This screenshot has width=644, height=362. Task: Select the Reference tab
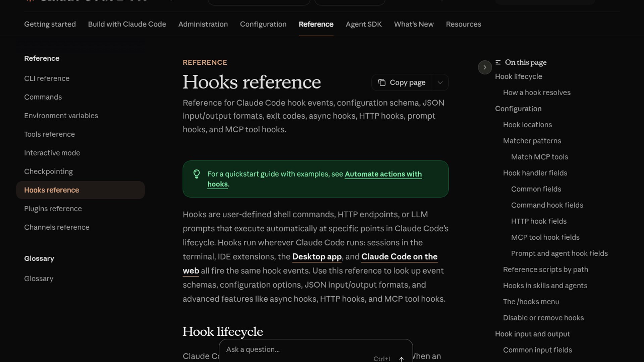click(x=316, y=24)
